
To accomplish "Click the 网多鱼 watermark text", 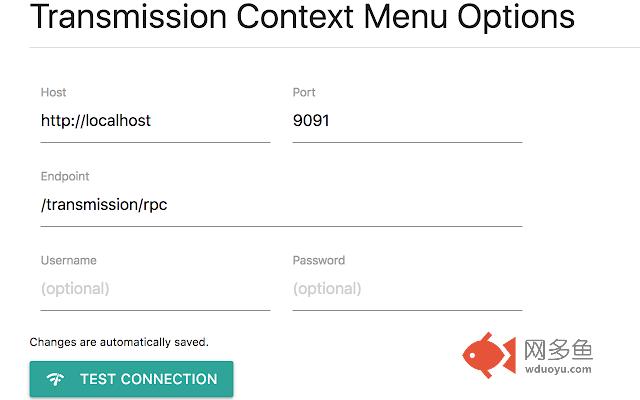I will pos(558,350).
